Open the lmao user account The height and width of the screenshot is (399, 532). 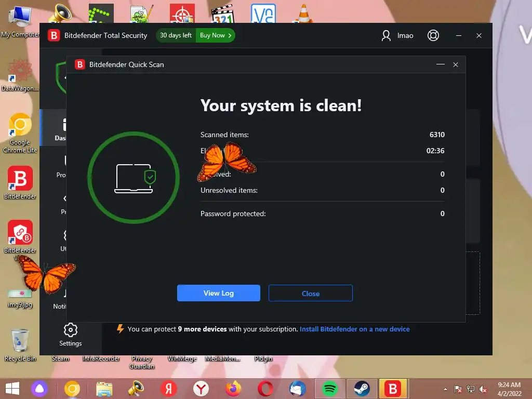397,36
